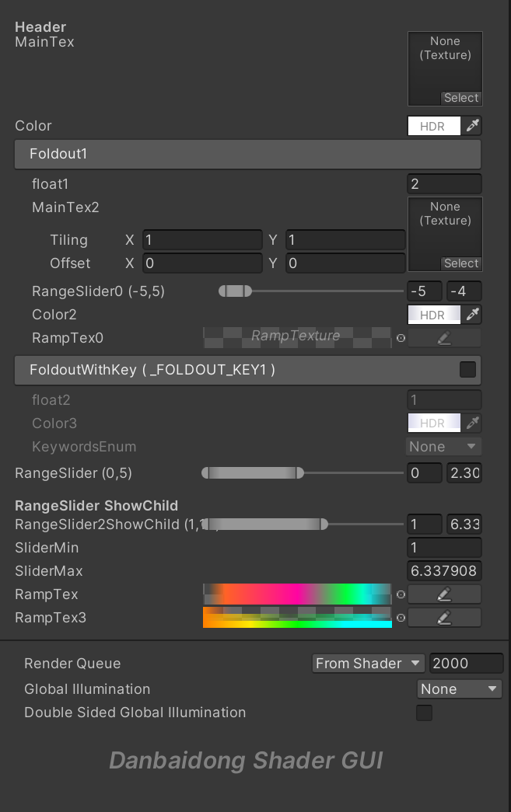This screenshot has height=812, width=511.
Task: Open the RampTex gradient with the pencil icon
Action: (x=444, y=594)
